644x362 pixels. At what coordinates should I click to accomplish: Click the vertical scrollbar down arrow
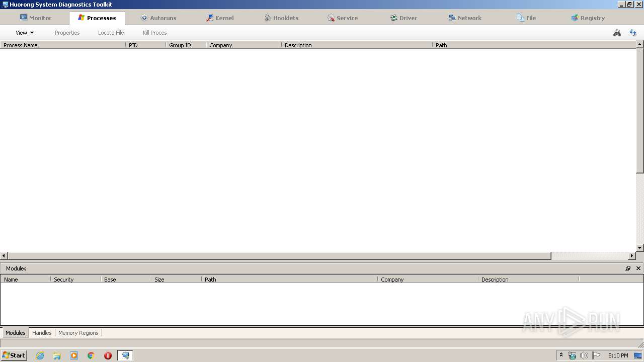(x=640, y=247)
